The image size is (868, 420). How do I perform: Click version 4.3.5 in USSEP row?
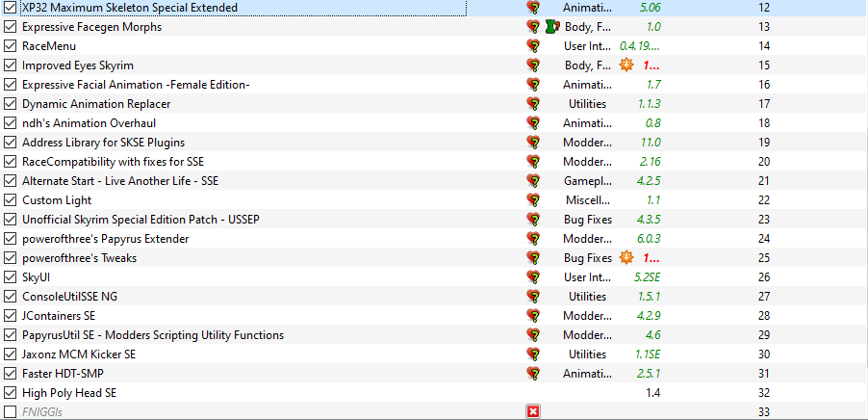tap(649, 220)
